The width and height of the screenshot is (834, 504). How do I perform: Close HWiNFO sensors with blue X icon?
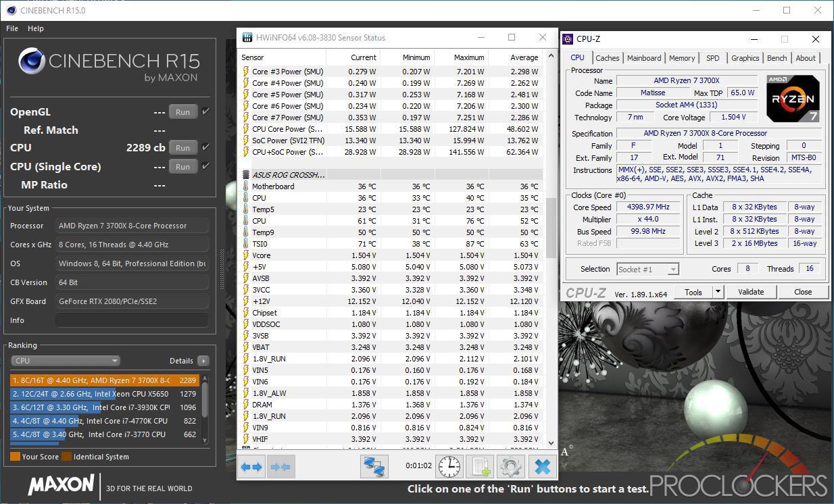point(542,467)
